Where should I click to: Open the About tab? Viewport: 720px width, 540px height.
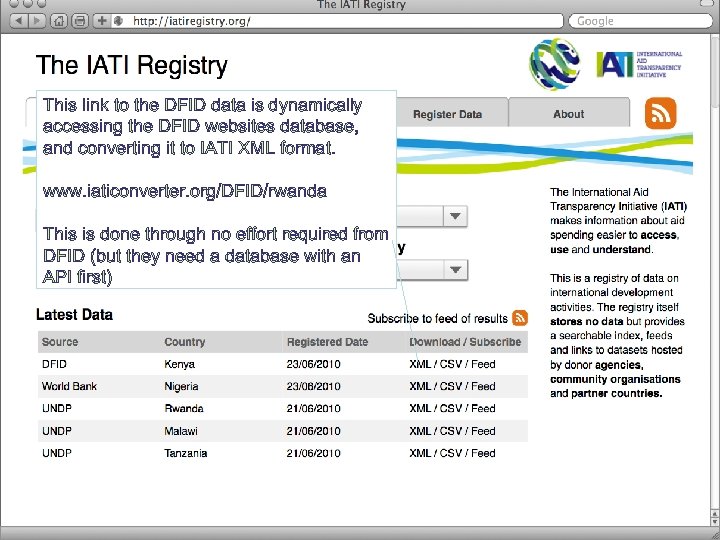tap(568, 114)
